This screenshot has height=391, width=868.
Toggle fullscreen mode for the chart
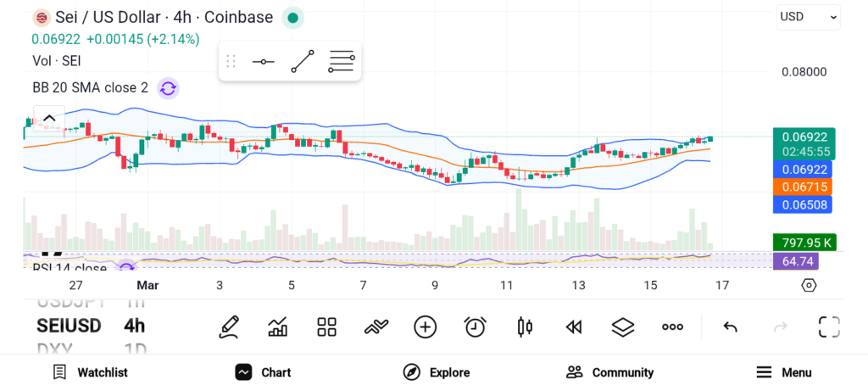pyautogui.click(x=828, y=327)
